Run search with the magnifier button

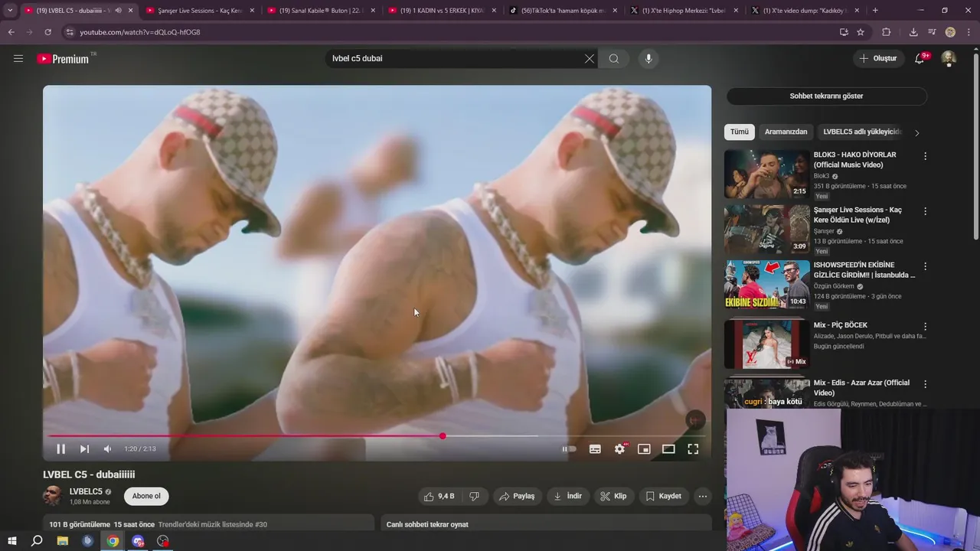pos(614,58)
